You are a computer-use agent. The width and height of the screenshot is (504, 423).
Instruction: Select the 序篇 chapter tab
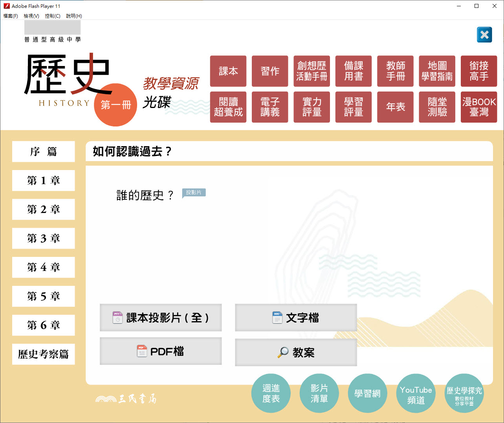44,152
